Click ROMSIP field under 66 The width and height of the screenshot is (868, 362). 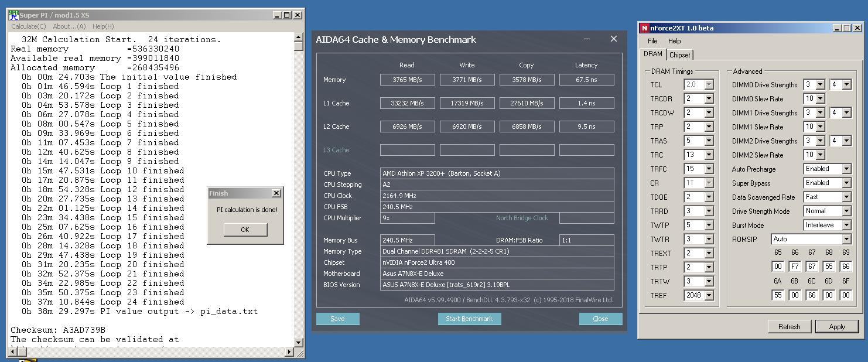[x=795, y=266]
